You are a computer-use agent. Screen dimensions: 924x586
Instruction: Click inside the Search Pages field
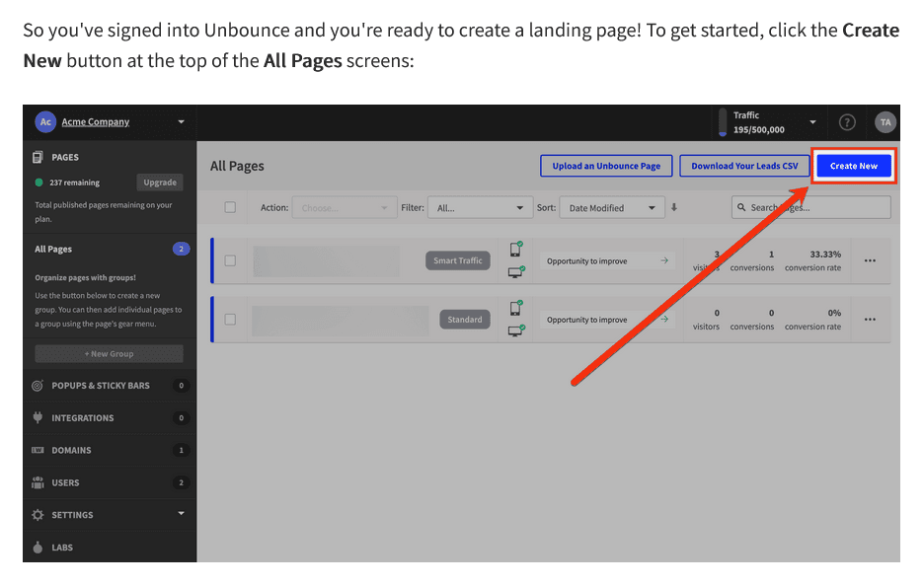[809, 207]
